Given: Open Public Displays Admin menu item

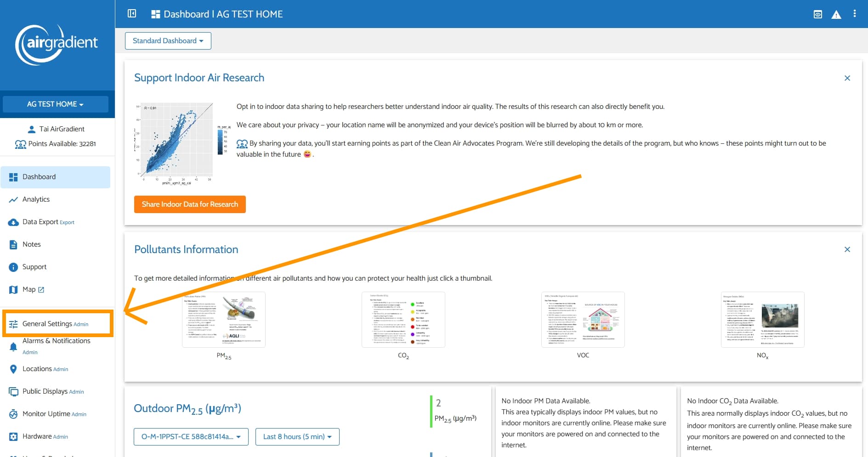Looking at the screenshot, I should point(55,392).
